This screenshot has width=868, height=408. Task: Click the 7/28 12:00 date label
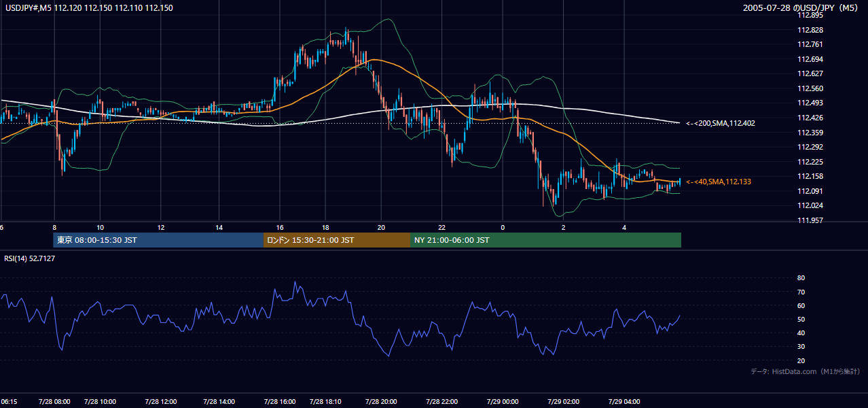[x=161, y=401]
